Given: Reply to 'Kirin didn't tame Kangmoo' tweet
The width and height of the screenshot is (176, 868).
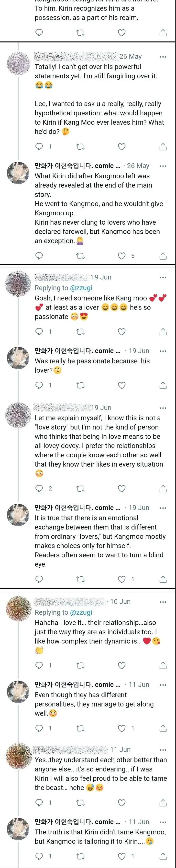Looking at the screenshot, I should pyautogui.click(x=39, y=856).
